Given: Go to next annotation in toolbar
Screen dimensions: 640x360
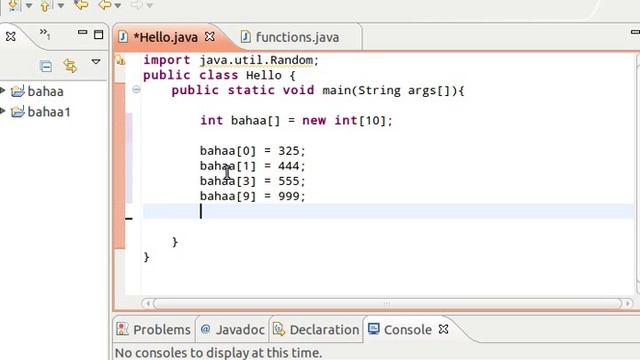Looking at the screenshot, I should (x=14, y=5).
